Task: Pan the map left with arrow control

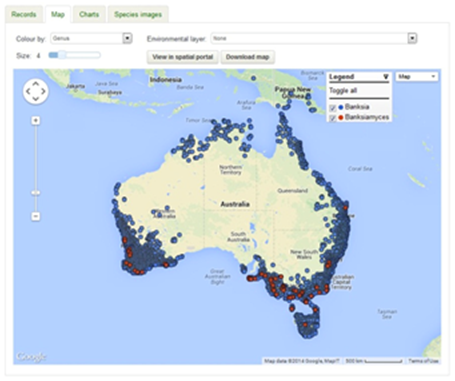Action: pos(28,91)
